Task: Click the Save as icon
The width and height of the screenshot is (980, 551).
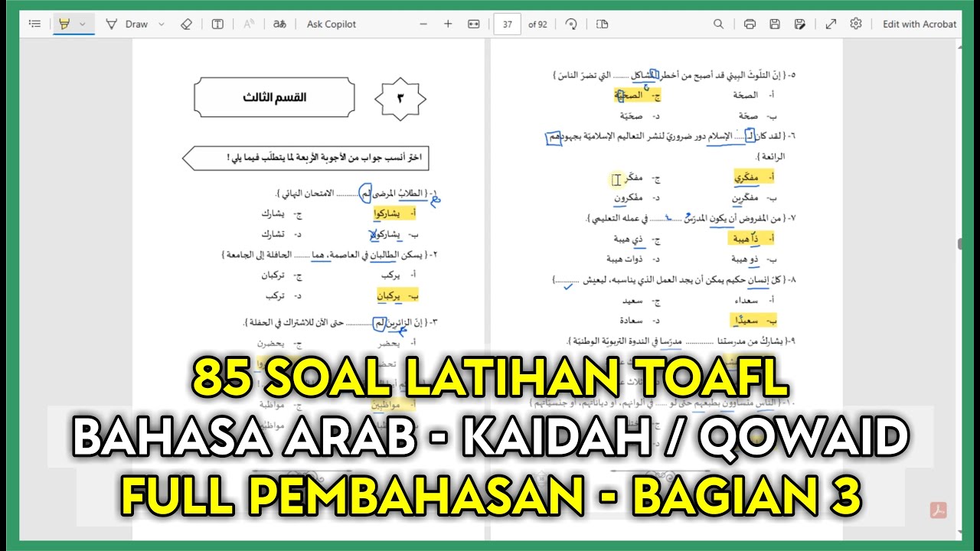Action: (800, 24)
